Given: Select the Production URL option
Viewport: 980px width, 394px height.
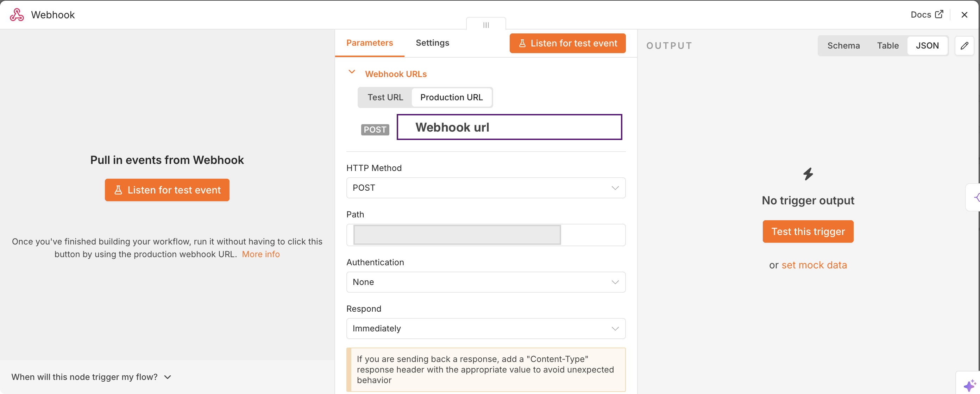Looking at the screenshot, I should 451,97.
